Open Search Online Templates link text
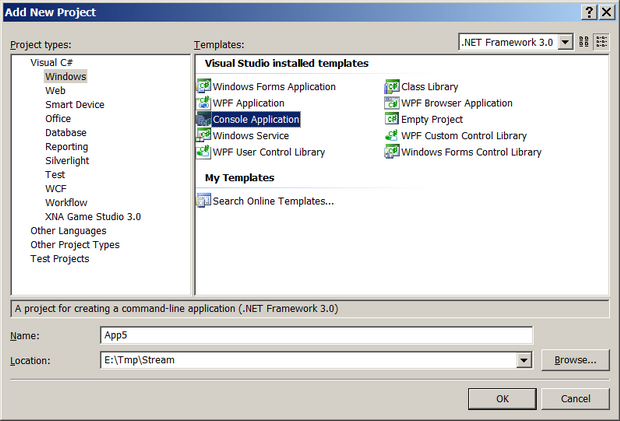Viewport: 620px width, 421px height. tap(273, 201)
